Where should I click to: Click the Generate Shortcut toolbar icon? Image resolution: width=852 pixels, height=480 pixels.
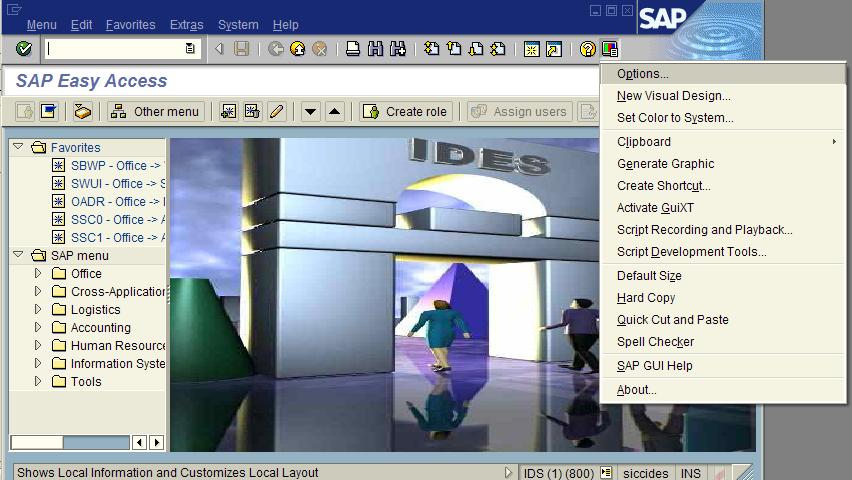[x=554, y=49]
